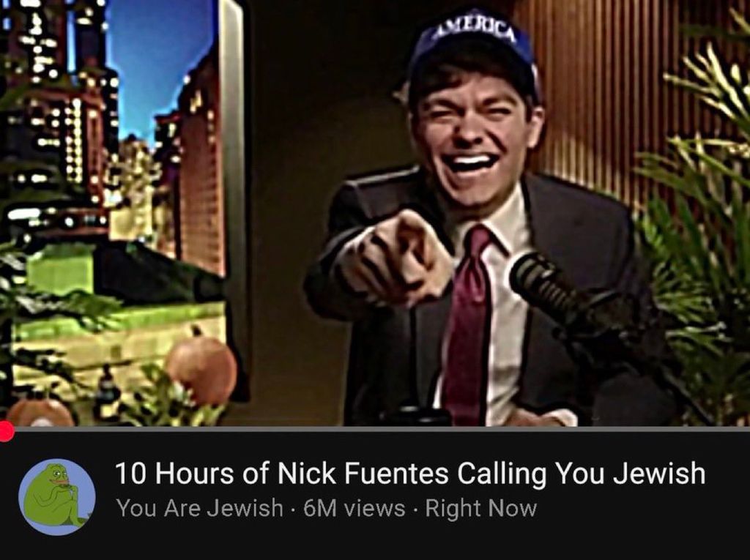The width and height of the screenshot is (750, 560).
Task: Click the '10 Hours' text in the title
Action: [174, 474]
